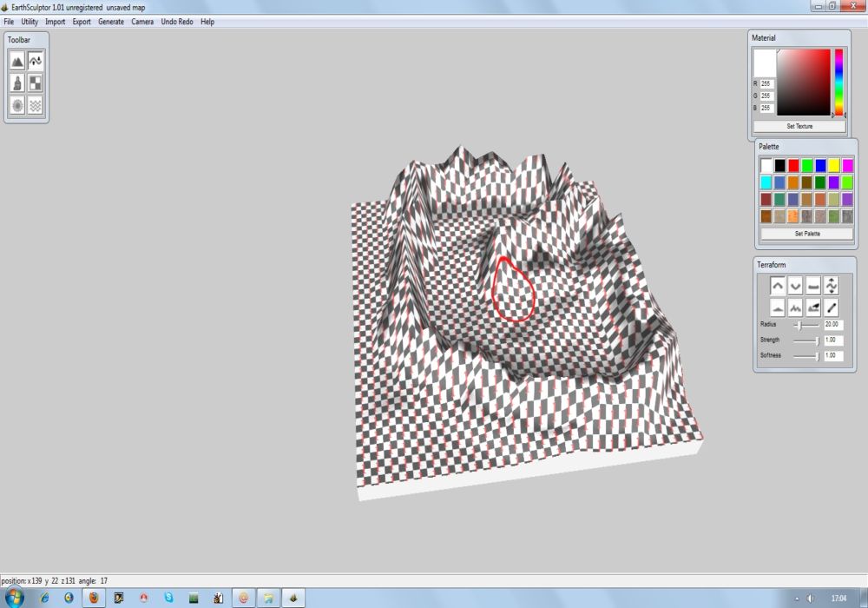Click the Set Texture button
The height and width of the screenshot is (608, 868).
click(x=799, y=127)
